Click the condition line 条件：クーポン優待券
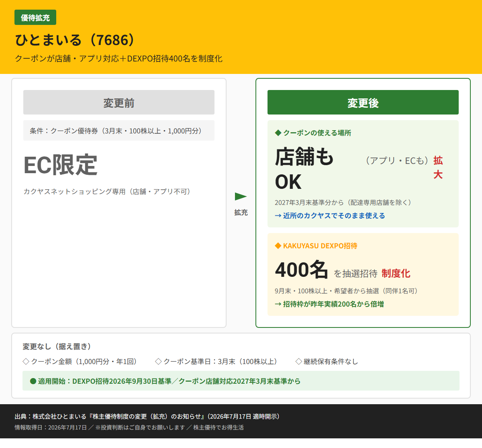482x448 pixels. (x=119, y=131)
